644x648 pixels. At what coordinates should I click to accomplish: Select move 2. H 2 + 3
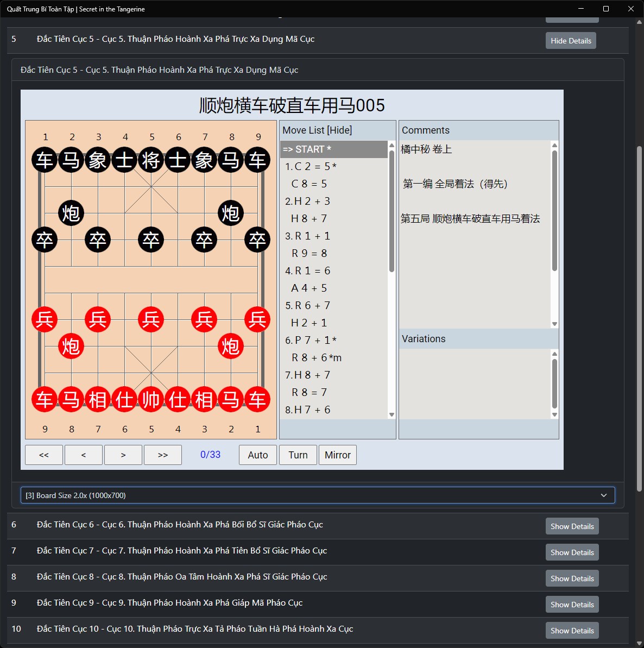[334, 202]
